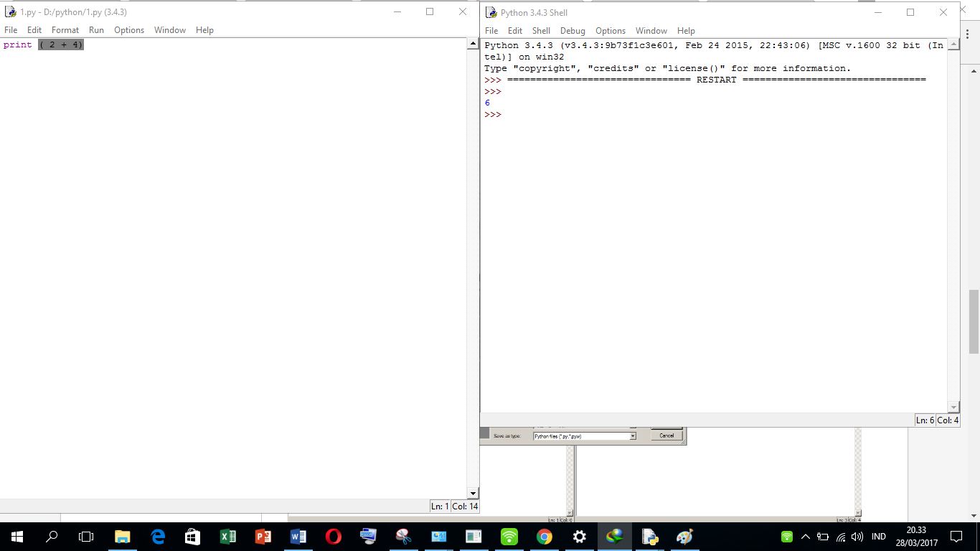980x551 pixels.
Task: Open PowerPoint from taskbar
Action: [263, 537]
